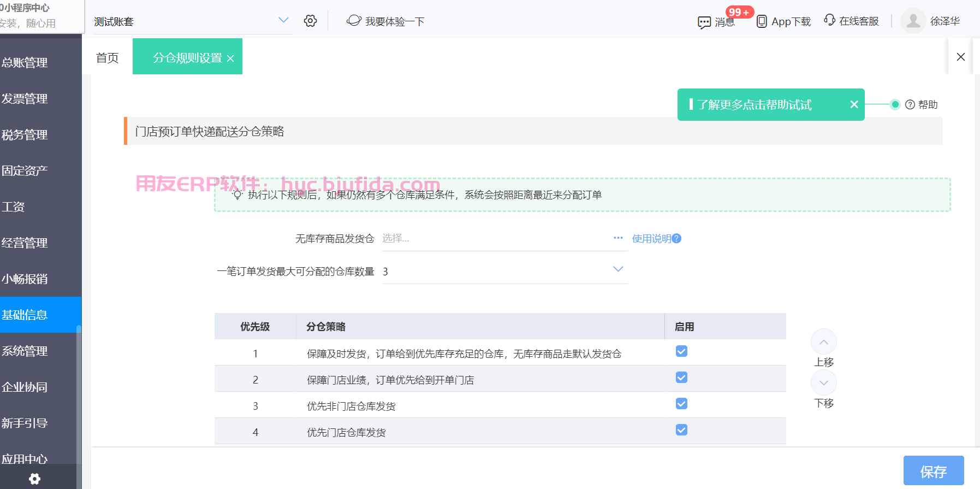Click the green dot next to 帮助
Screen dimensions: 980x489
pos(895,104)
